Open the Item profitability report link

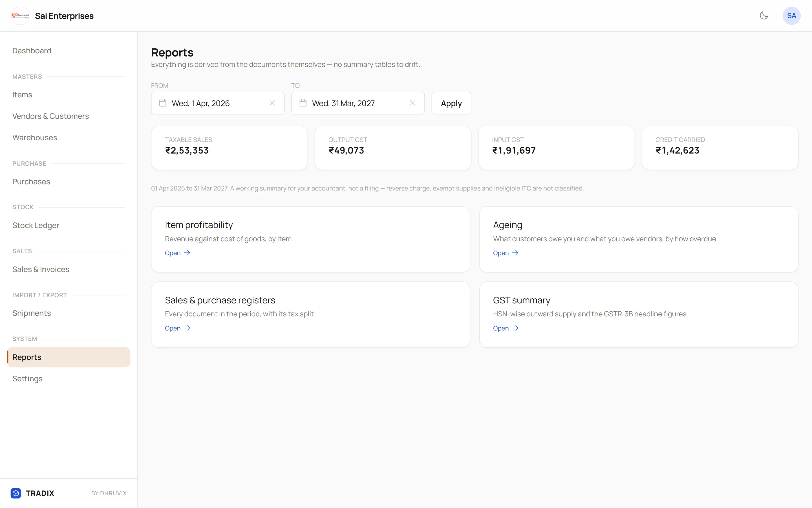click(x=177, y=253)
